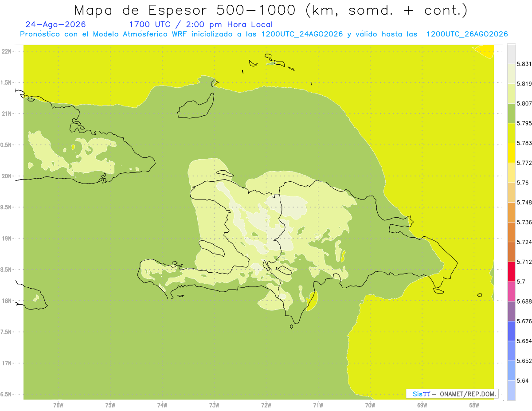Click the latitude label 8.5N
This screenshot has width=532, height=411.
point(7,270)
